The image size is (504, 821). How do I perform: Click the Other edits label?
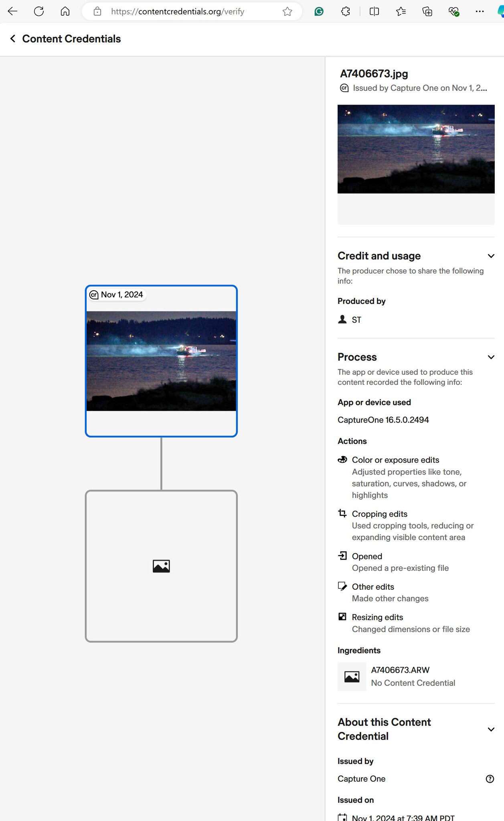click(373, 587)
